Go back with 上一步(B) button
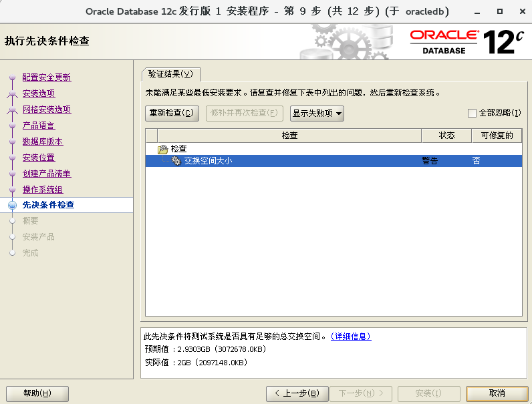 297,393
